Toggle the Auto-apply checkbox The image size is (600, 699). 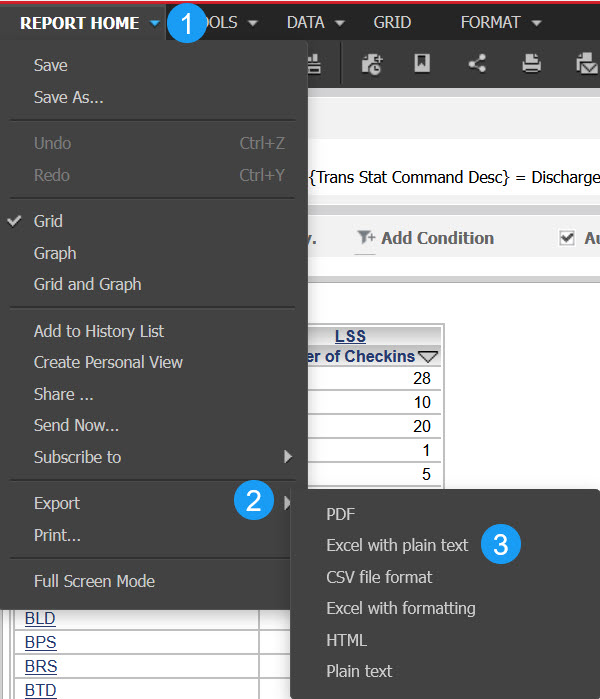coord(567,238)
